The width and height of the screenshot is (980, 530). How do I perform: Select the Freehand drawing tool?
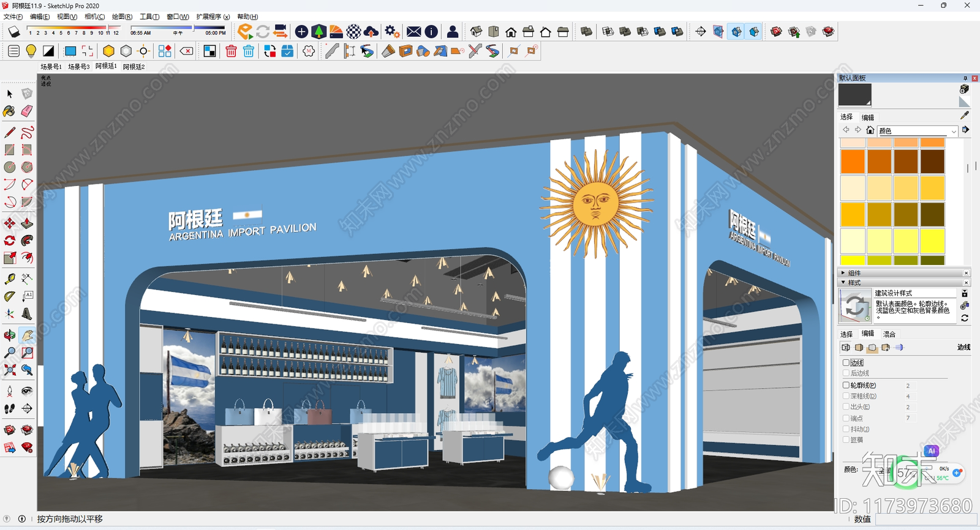click(x=27, y=132)
